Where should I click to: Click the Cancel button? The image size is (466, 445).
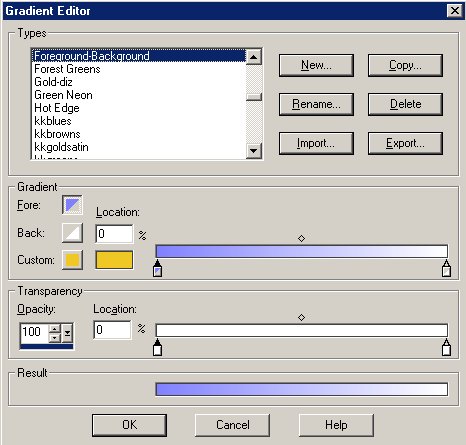click(232, 425)
